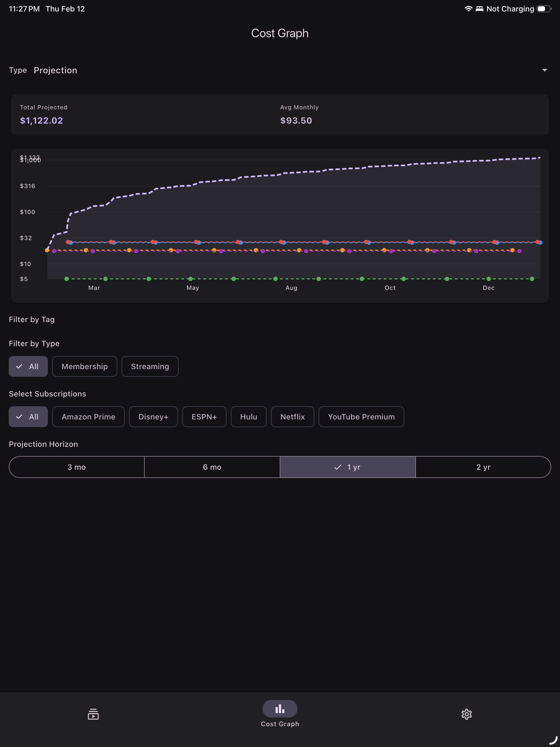The image size is (560, 747).
Task: Open the subscriptions list tab icon
Action: pyautogui.click(x=93, y=714)
